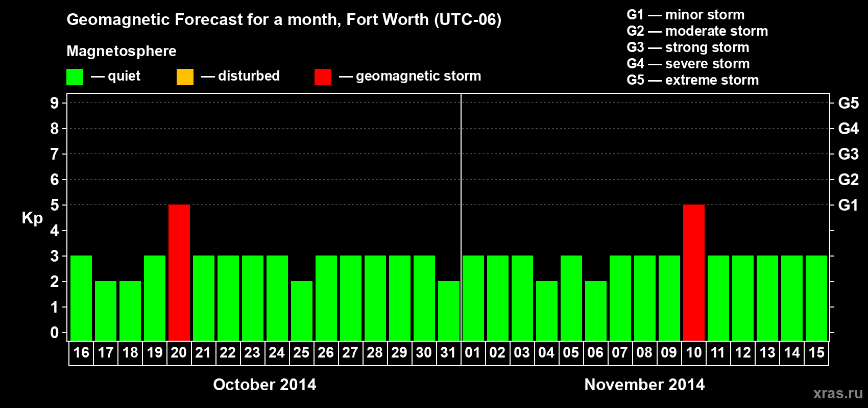Image resolution: width=868 pixels, height=408 pixels.
Task: Click date cell 18 in October
Action: tap(130, 353)
